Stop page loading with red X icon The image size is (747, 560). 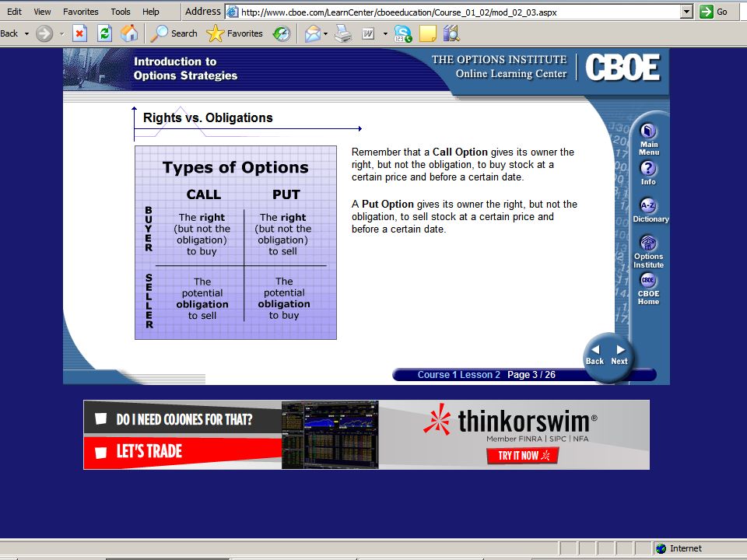click(x=79, y=33)
